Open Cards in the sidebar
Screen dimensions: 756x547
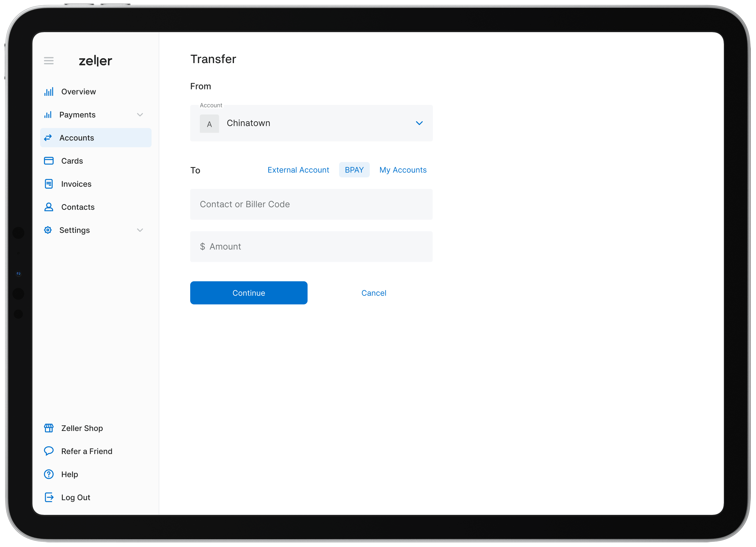[x=96, y=161]
